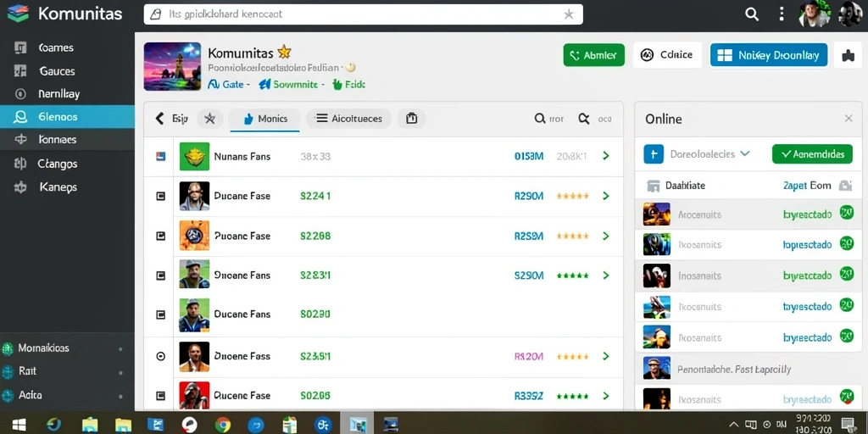Viewport: 868px width, 434px height.
Task: Select the radio button on the S23$91 row
Action: click(160, 357)
